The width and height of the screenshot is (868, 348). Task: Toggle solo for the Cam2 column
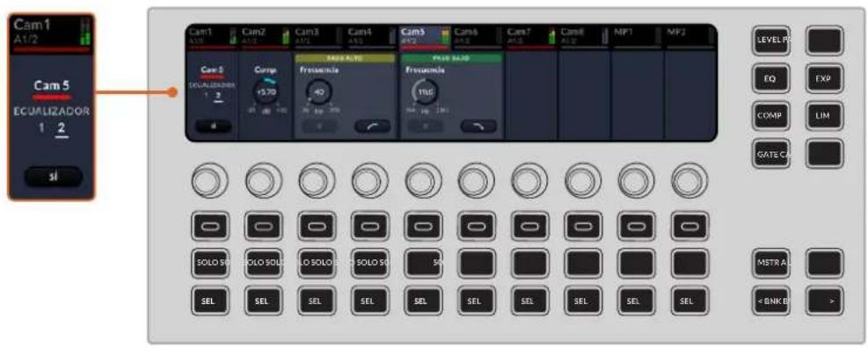(263, 264)
